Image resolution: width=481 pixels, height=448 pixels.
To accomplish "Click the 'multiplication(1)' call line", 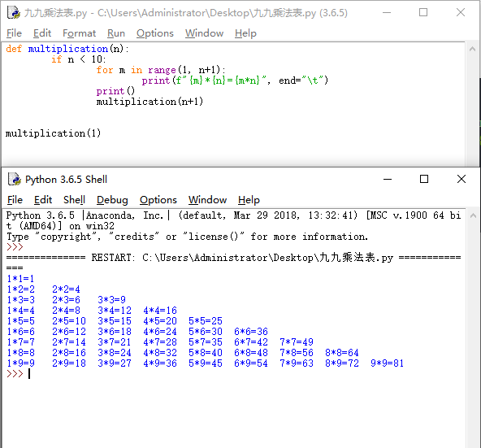I will click(53, 133).
